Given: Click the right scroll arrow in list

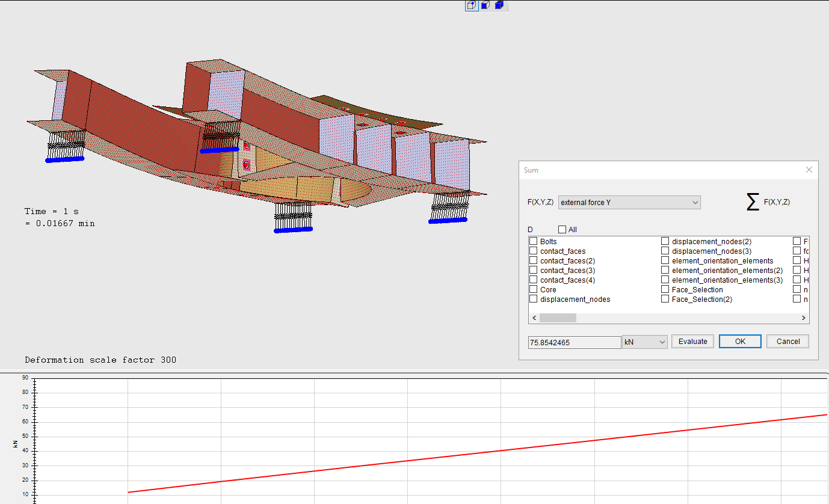Looking at the screenshot, I should click(x=803, y=318).
